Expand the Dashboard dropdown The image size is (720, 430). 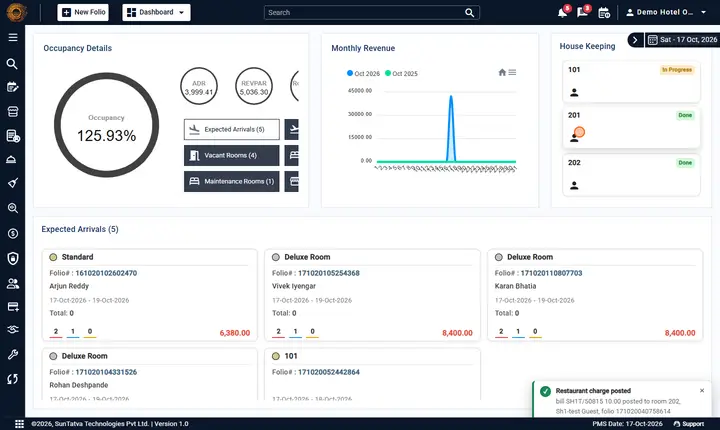click(x=156, y=12)
